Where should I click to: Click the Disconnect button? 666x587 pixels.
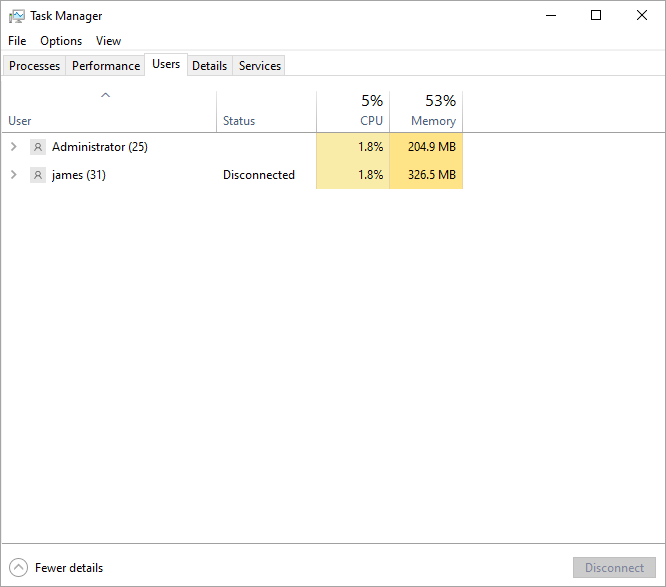[614, 567]
